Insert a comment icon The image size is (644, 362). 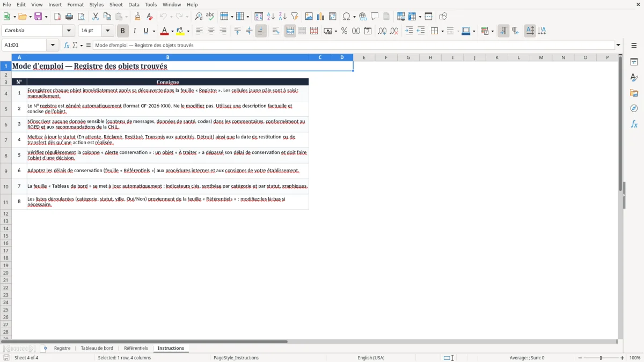(x=375, y=17)
